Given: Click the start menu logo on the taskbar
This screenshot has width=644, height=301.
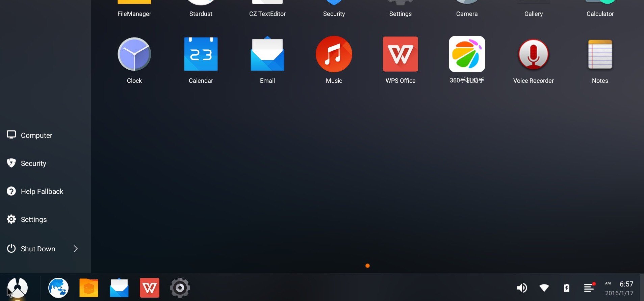Looking at the screenshot, I should pyautogui.click(x=17, y=288).
